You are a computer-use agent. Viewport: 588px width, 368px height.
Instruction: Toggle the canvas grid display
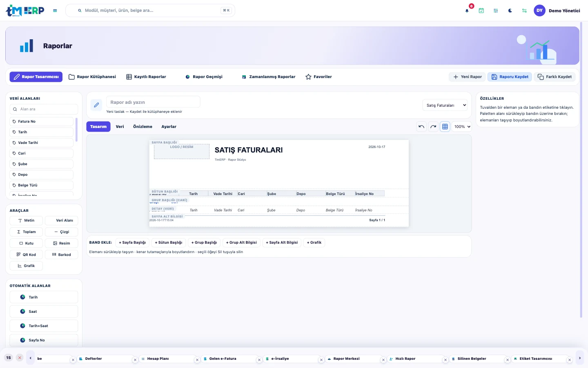tap(445, 127)
